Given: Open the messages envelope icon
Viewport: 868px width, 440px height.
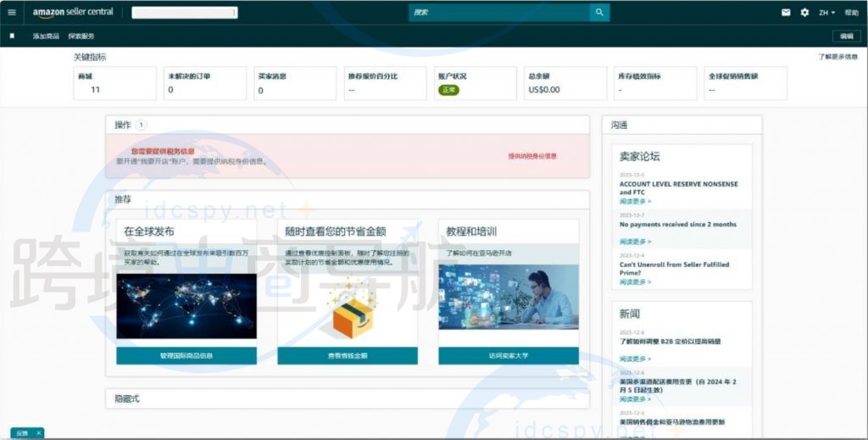Looking at the screenshot, I should (786, 12).
